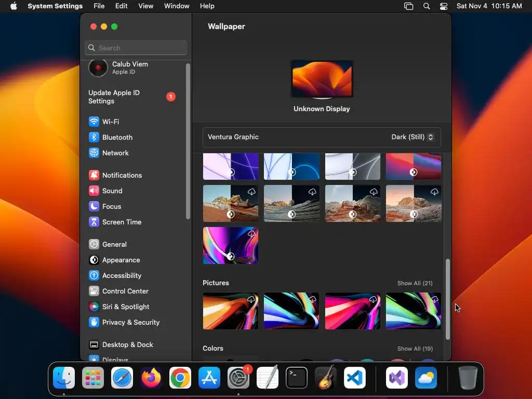Open the Edit menu
This screenshot has height=399, width=532.
tap(121, 6)
